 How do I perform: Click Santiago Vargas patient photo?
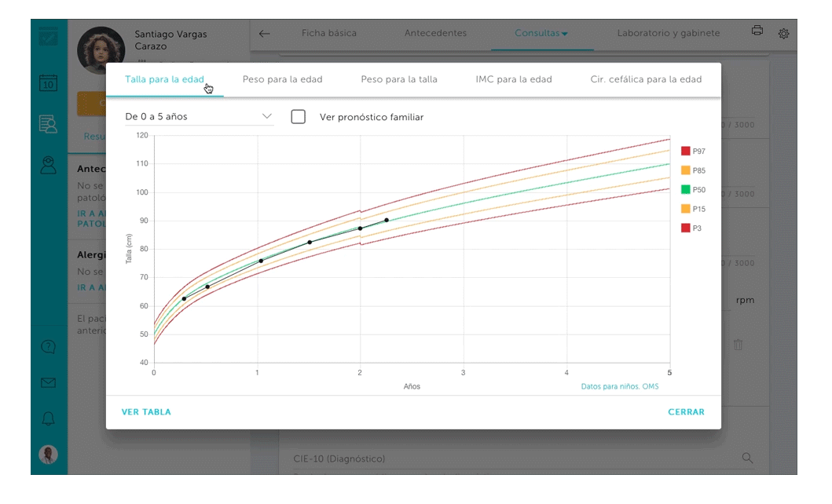coord(101,50)
